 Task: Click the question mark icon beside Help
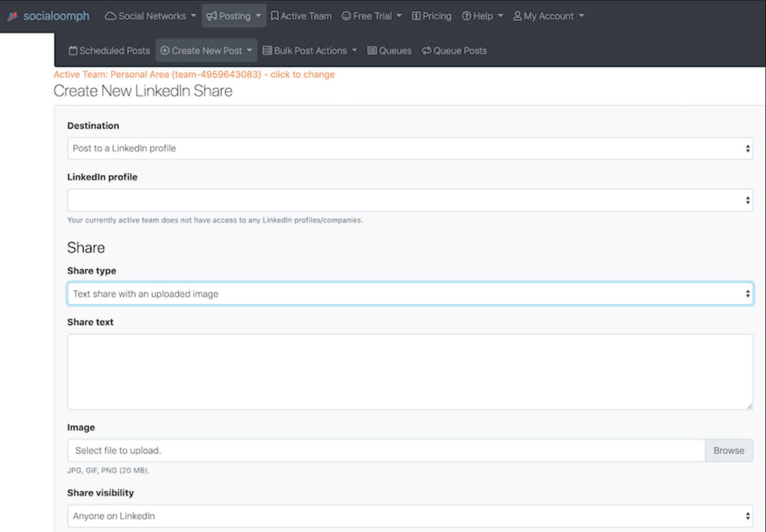point(466,16)
